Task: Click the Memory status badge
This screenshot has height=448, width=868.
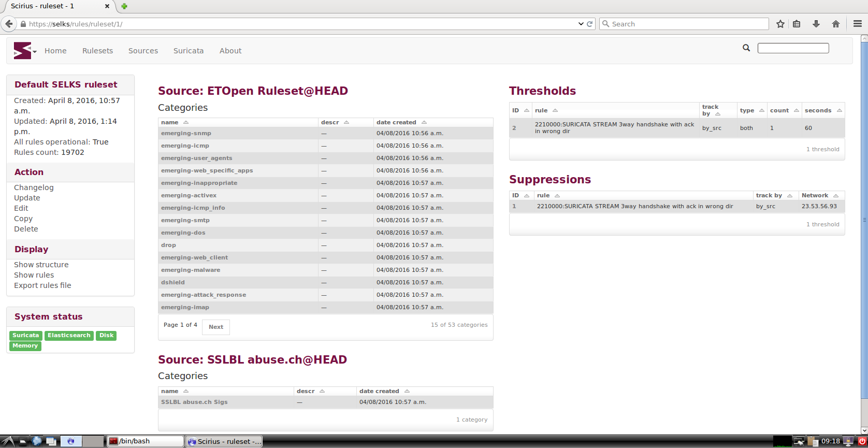Action: point(25,346)
